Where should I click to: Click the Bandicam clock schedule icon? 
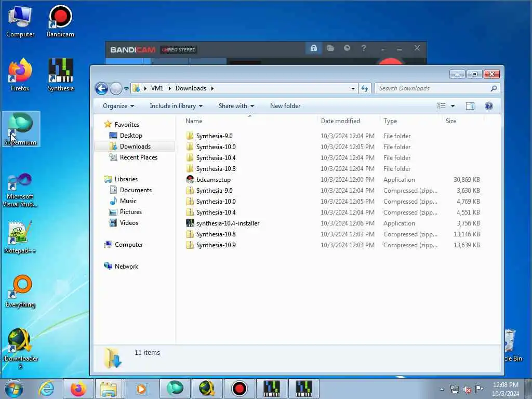click(347, 48)
